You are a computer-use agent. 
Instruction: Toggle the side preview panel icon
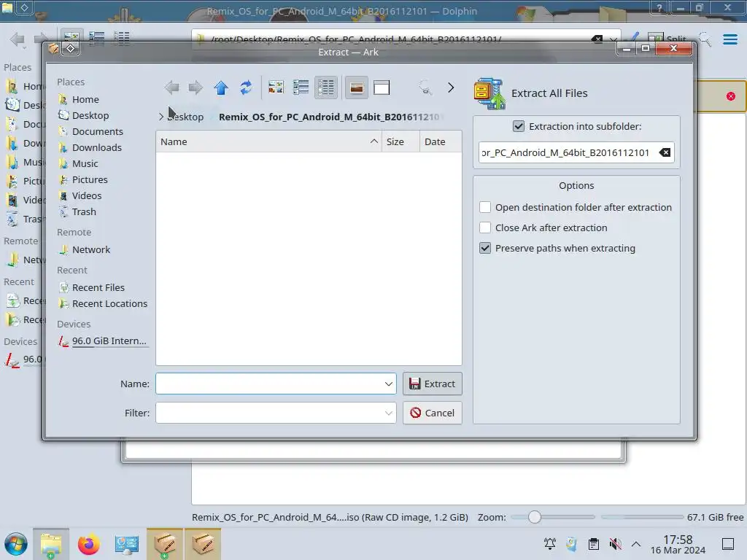pyautogui.click(x=382, y=87)
